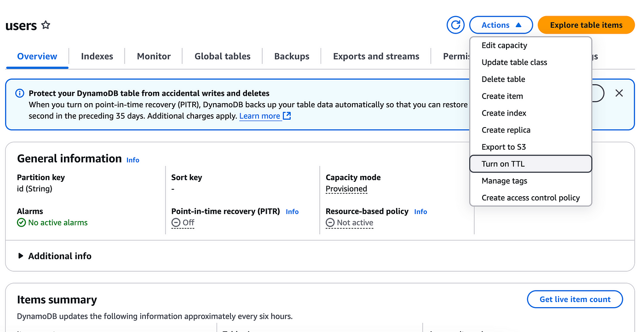Choose Delete table from the Actions menu
The height and width of the screenshot is (332, 644).
(x=503, y=79)
